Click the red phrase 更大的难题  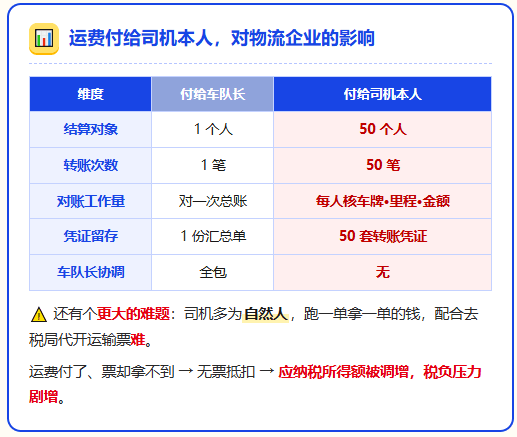click(x=133, y=314)
